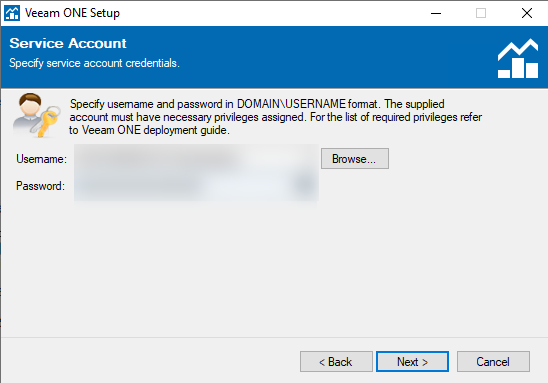This screenshot has height=383, width=548.
Task: Click the Browse... button
Action: pyautogui.click(x=355, y=159)
